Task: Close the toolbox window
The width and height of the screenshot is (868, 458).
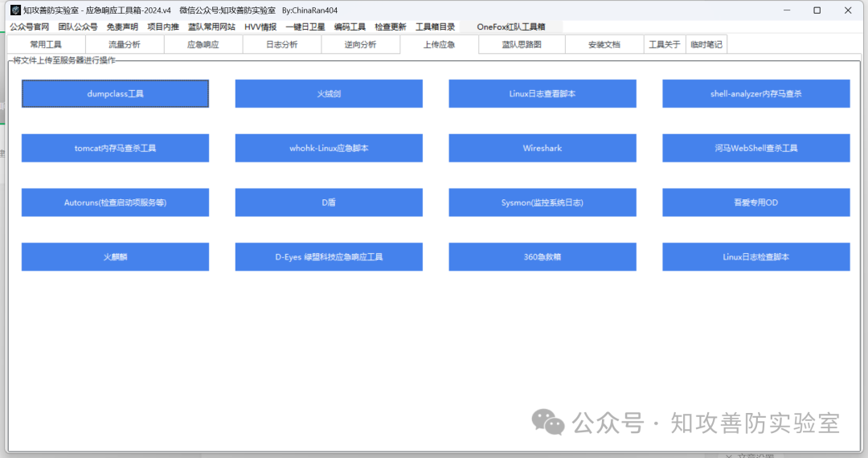Action: click(848, 10)
